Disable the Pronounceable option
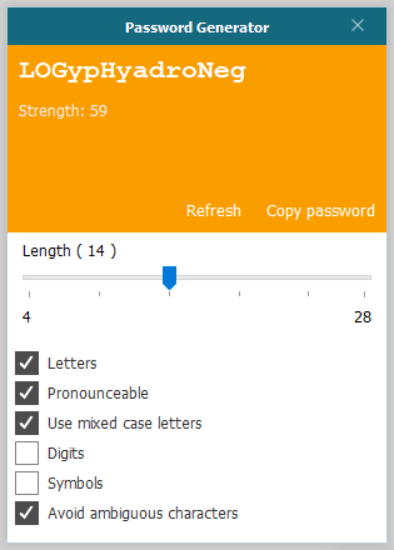This screenshot has width=394, height=550. click(27, 393)
